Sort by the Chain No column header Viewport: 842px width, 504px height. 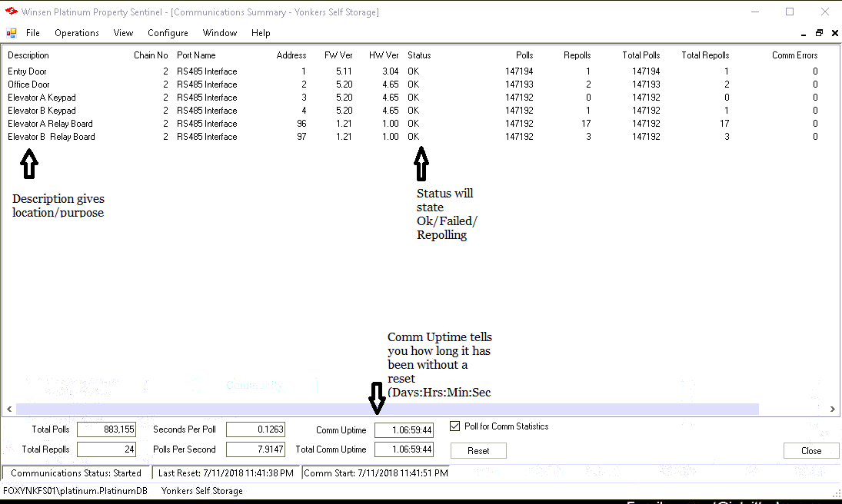pyautogui.click(x=151, y=55)
